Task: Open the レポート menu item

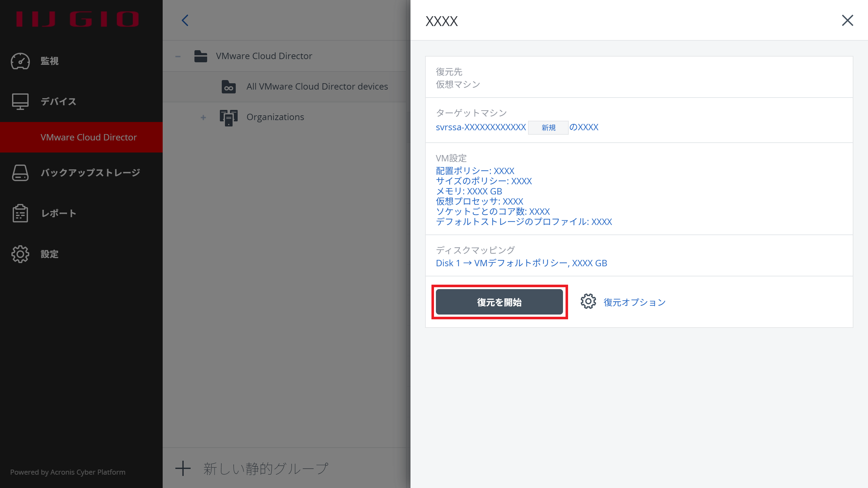Action: 59,213
